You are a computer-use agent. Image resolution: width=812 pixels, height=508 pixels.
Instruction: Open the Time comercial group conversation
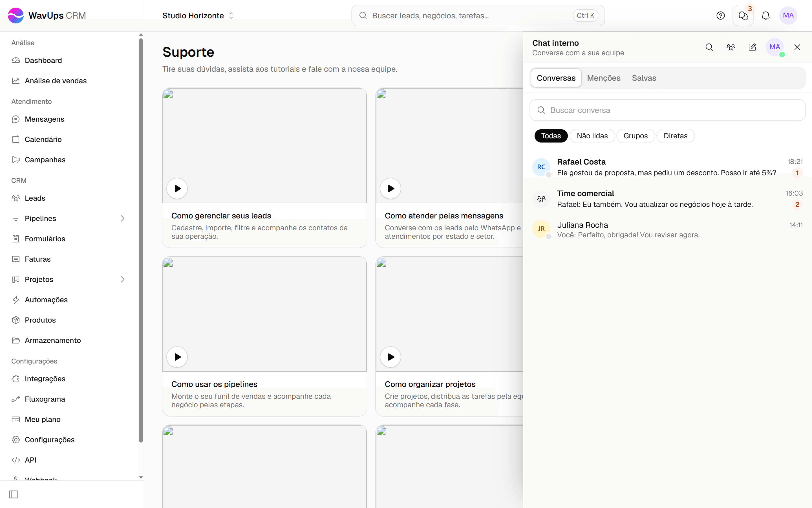(667, 199)
